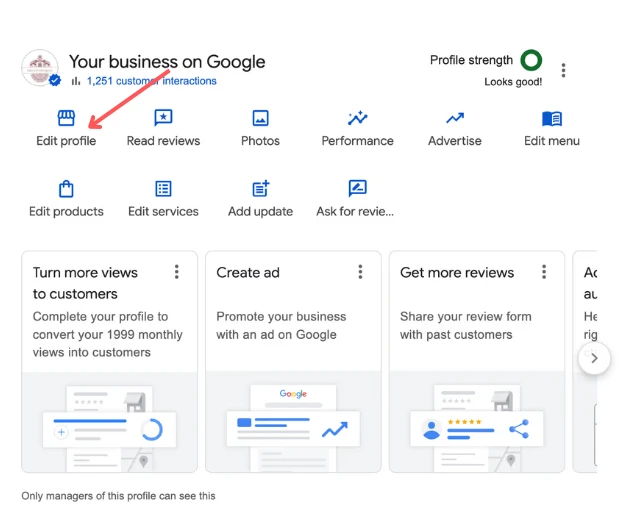Click the bar chart icon beside interactions

click(x=76, y=81)
